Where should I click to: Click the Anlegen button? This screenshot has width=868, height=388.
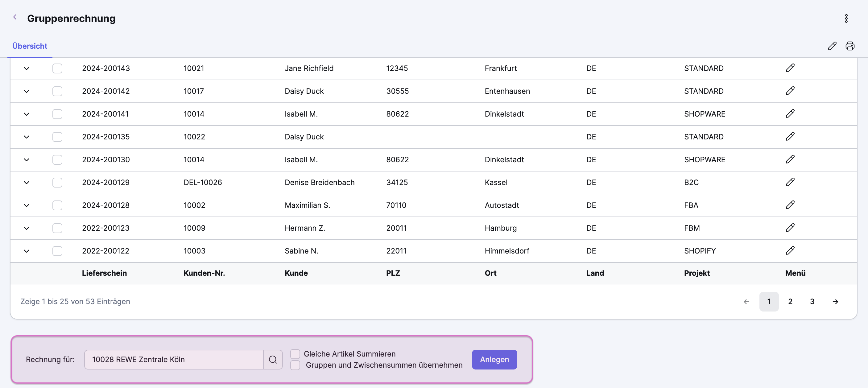click(494, 359)
